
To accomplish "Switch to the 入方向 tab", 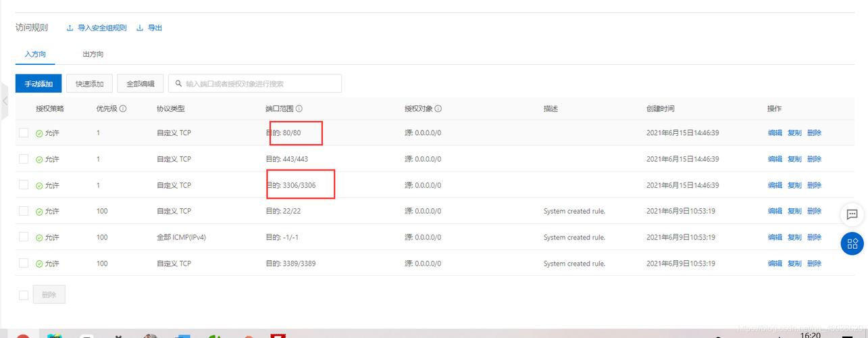I will click(x=35, y=54).
